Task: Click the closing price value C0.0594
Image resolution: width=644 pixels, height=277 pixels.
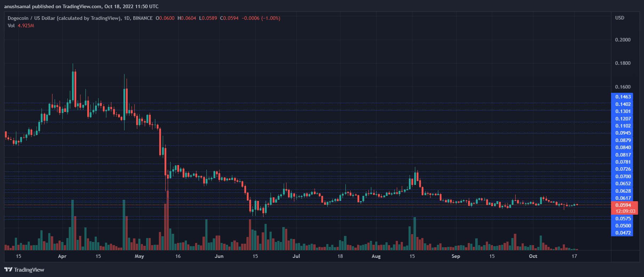Action: [229, 18]
